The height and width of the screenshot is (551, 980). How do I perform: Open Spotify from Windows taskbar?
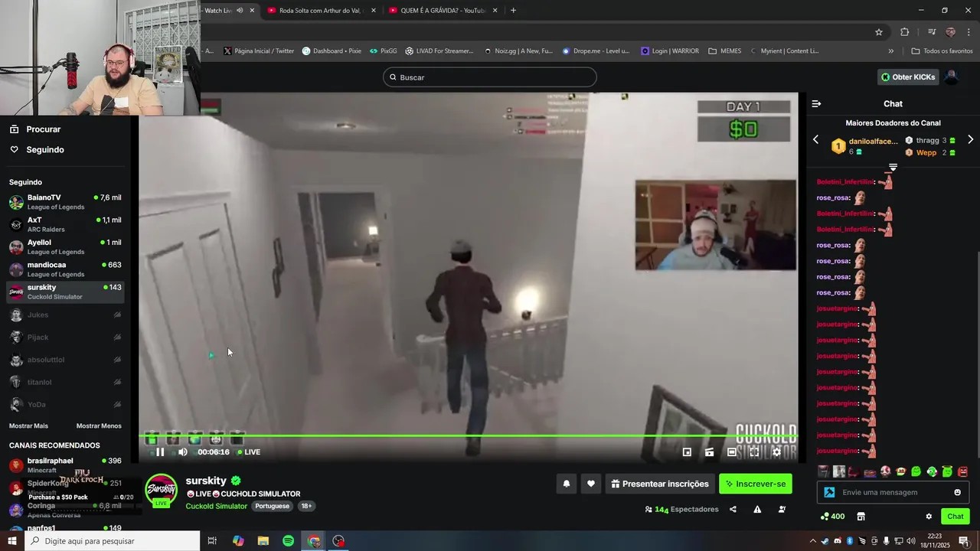(x=288, y=541)
